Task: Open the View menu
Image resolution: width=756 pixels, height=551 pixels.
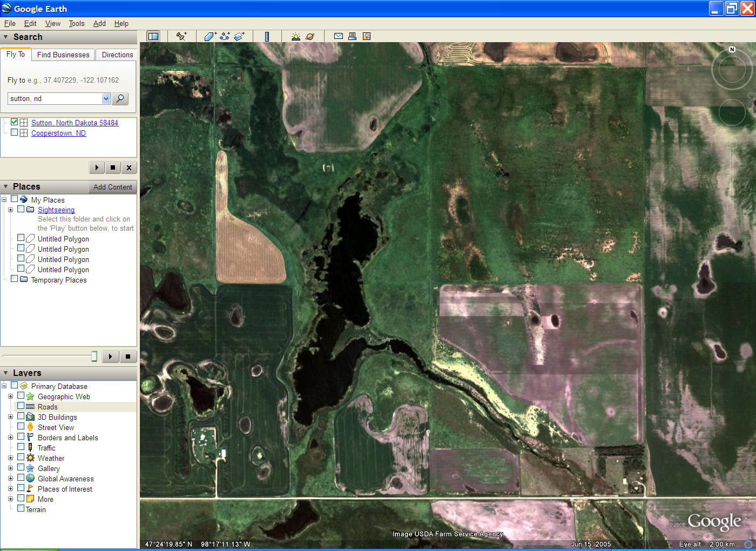Action: point(53,23)
